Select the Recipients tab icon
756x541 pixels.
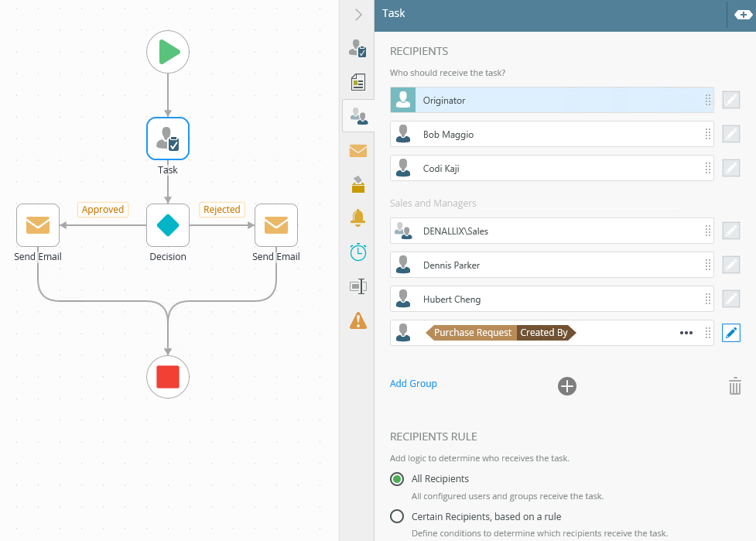358,116
